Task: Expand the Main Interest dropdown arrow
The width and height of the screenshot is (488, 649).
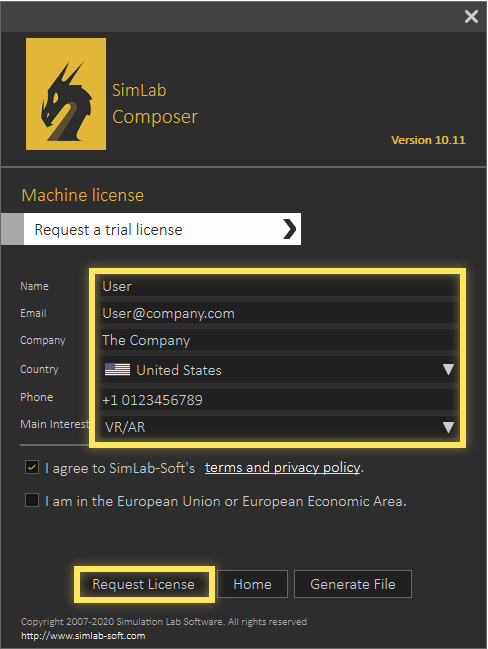Action: click(x=448, y=427)
